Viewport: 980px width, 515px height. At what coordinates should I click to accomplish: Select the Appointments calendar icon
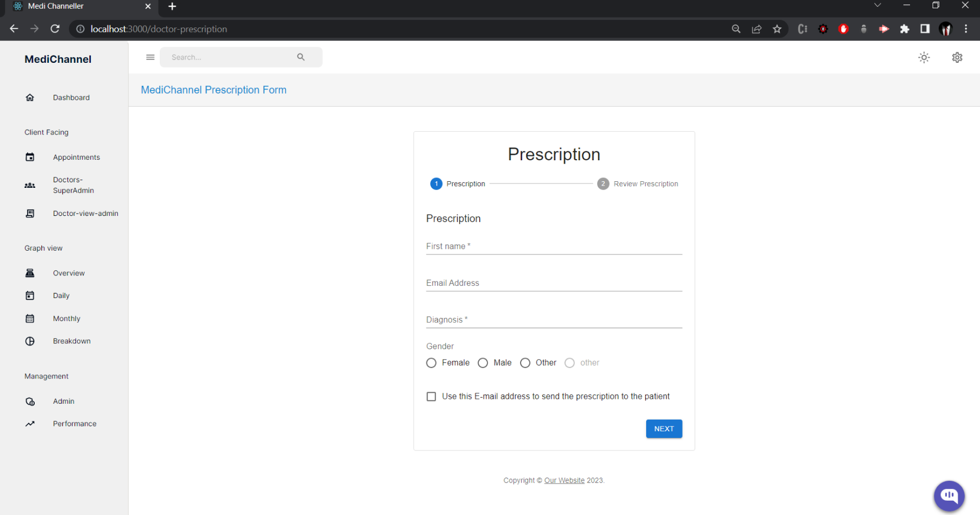click(30, 157)
